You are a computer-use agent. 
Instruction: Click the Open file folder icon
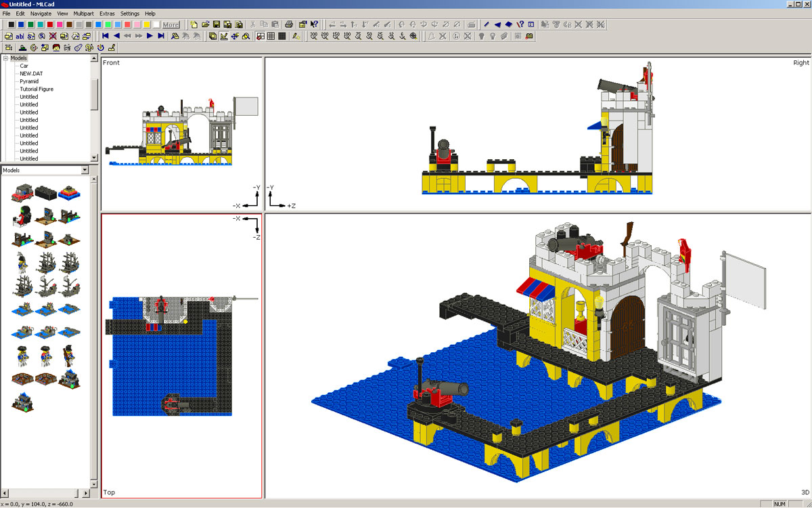click(x=205, y=24)
